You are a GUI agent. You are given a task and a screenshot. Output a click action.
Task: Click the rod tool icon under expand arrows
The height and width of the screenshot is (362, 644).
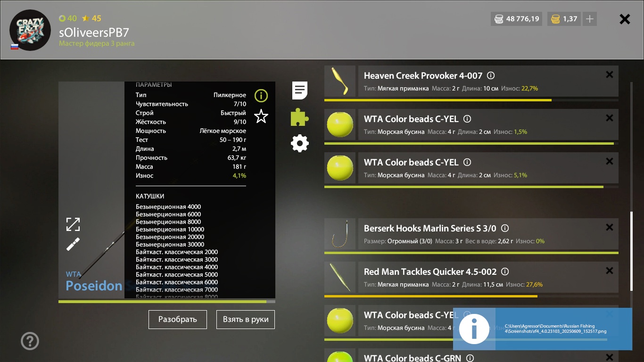pos(73,244)
